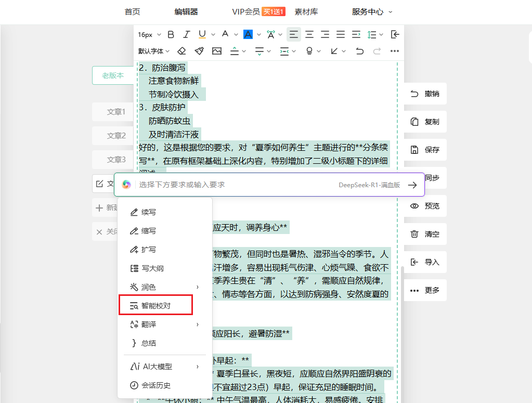This screenshot has width=532, height=403.
Task: Click 导入 in the right sidebar
Action: pos(425,262)
